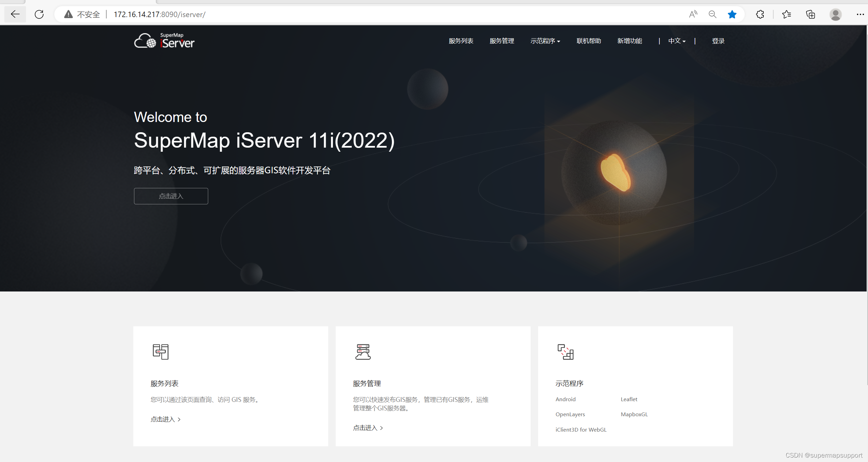Open 服务列表 in the top navigation
Viewport: 868px width, 462px height.
461,41
